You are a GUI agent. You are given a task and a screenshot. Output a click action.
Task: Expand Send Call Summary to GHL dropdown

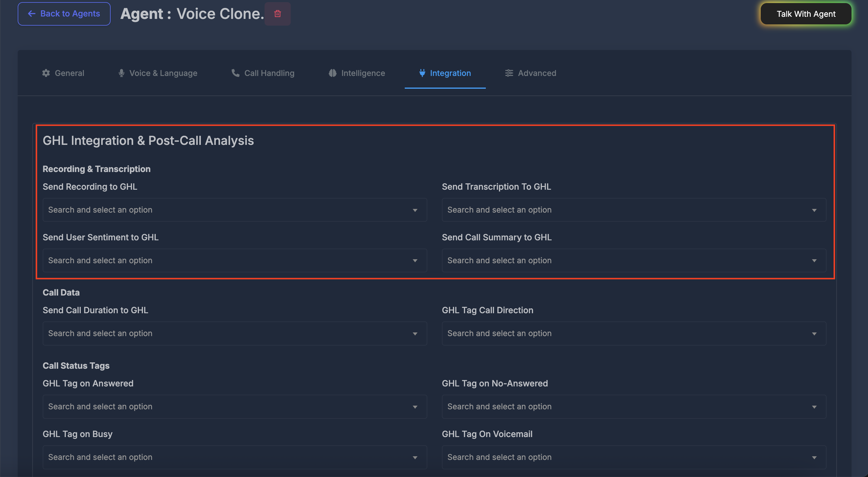(x=814, y=260)
